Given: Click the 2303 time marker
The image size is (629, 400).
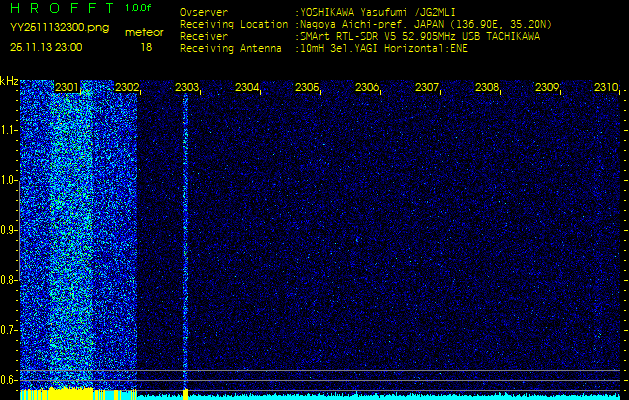Looking at the screenshot, I should 186,88.
